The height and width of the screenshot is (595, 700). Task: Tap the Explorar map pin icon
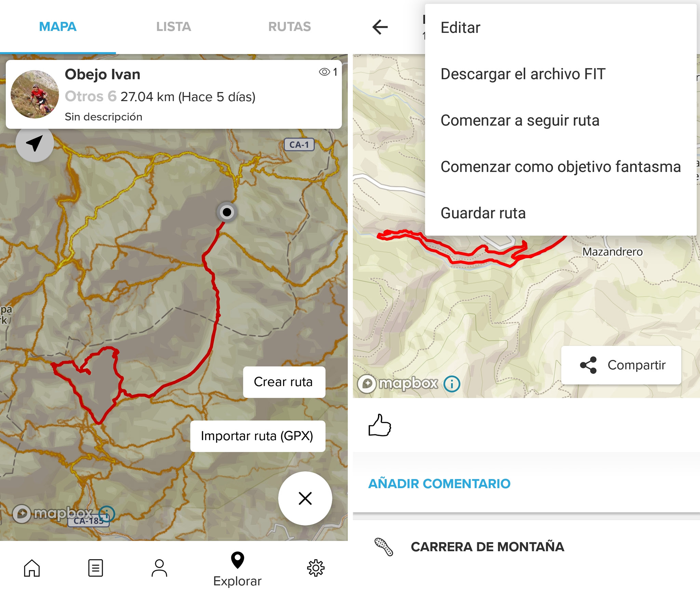(237, 560)
